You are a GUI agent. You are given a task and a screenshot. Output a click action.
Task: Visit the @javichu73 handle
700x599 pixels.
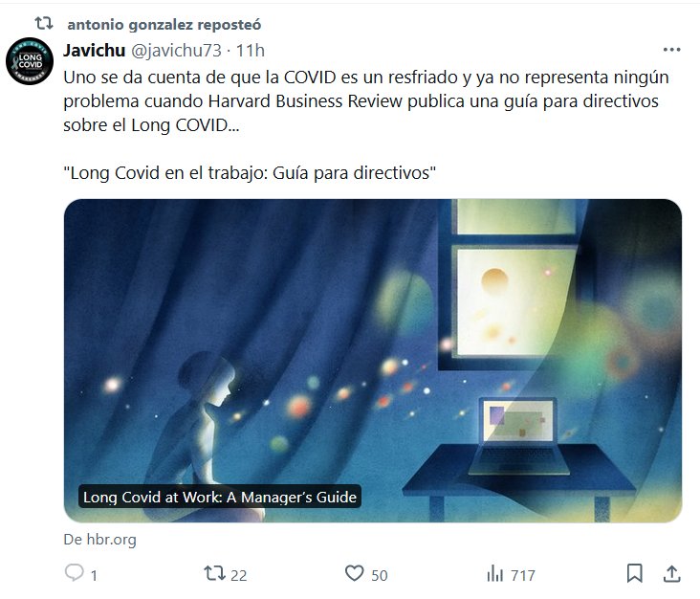pos(176,51)
